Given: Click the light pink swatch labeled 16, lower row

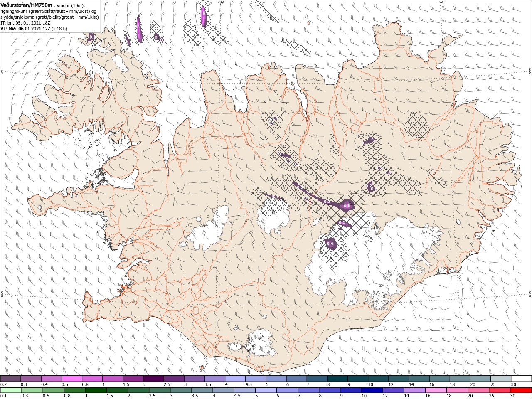Looking at the screenshot, I should tap(436, 390).
